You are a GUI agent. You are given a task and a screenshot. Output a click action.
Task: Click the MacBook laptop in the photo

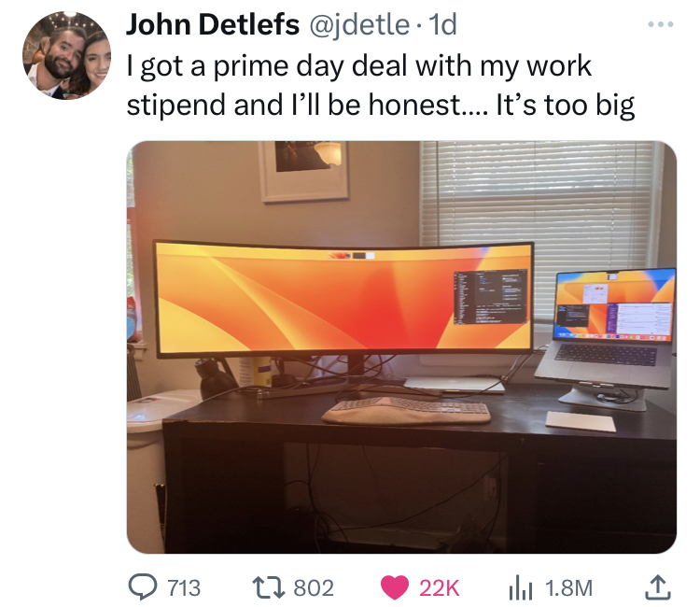(x=608, y=329)
